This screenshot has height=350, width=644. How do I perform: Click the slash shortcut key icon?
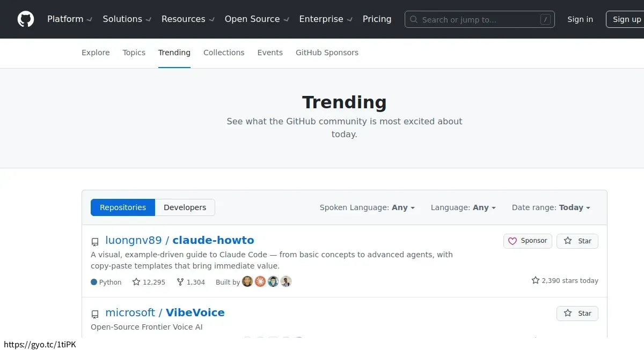[x=545, y=20]
